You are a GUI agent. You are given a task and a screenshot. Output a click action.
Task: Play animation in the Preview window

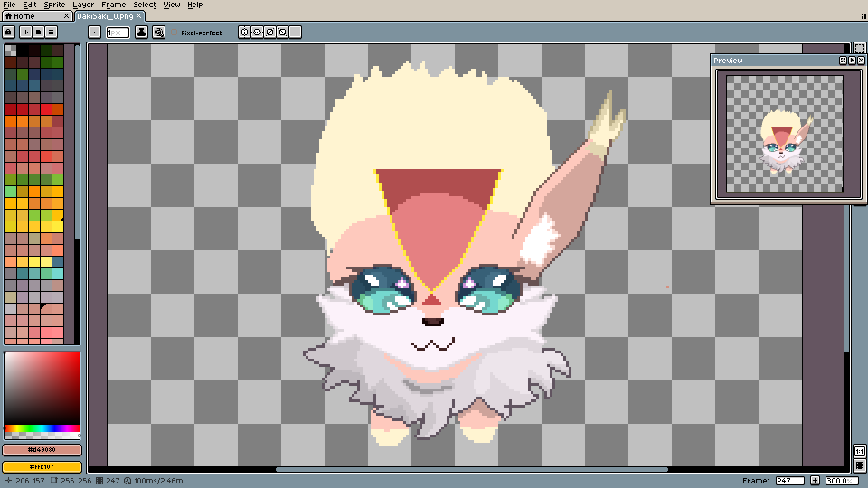(852, 60)
